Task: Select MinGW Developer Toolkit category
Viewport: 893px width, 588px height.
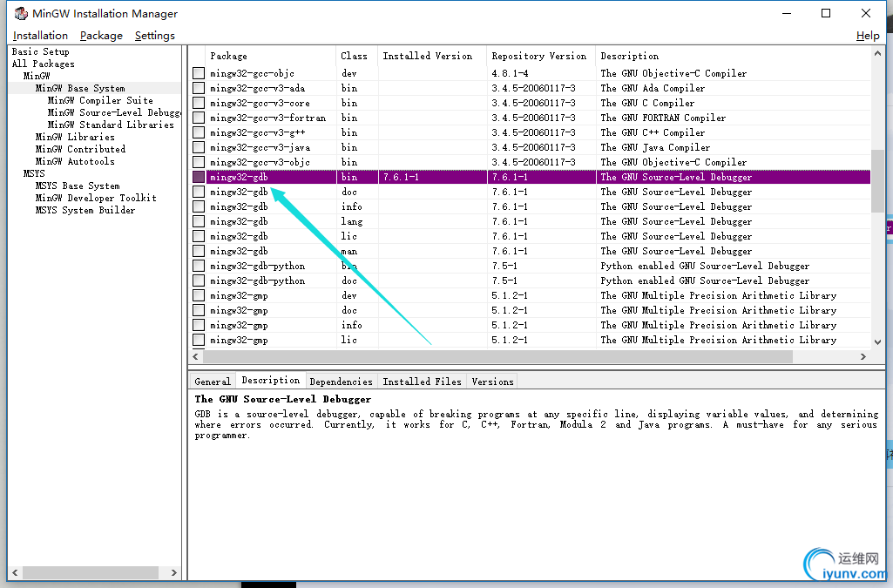Action: [x=96, y=198]
